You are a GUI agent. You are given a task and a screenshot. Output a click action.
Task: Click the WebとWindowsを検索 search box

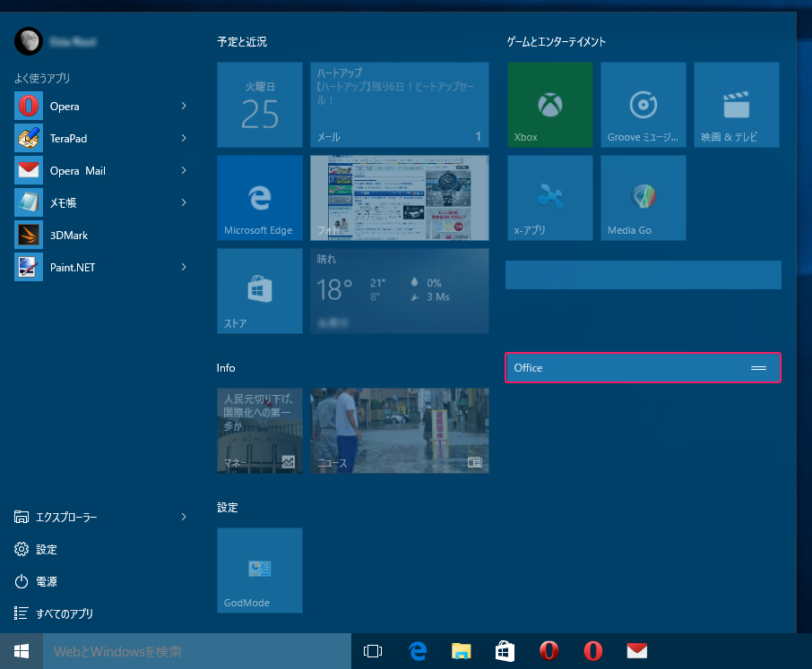click(x=197, y=651)
